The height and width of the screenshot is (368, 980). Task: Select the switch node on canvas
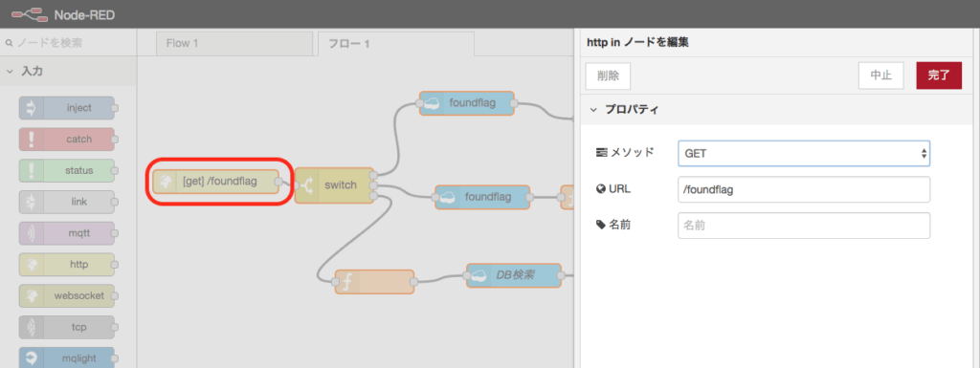334,185
